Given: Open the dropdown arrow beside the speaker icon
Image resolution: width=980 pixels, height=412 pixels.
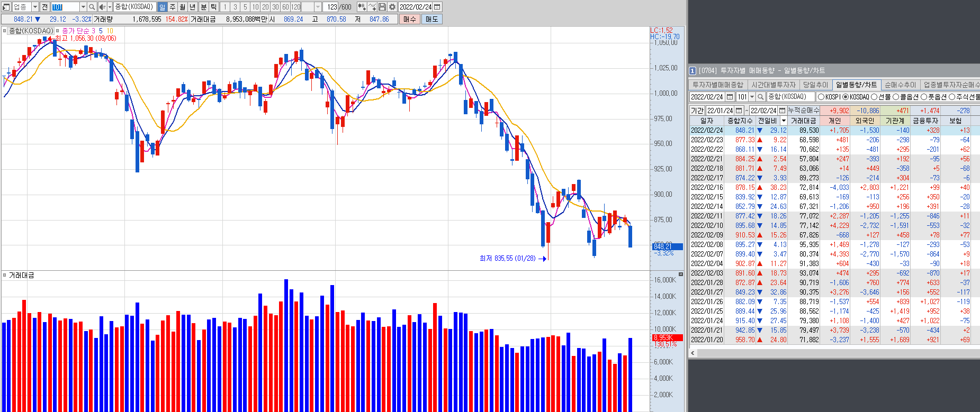Looking at the screenshot, I should (x=110, y=7).
